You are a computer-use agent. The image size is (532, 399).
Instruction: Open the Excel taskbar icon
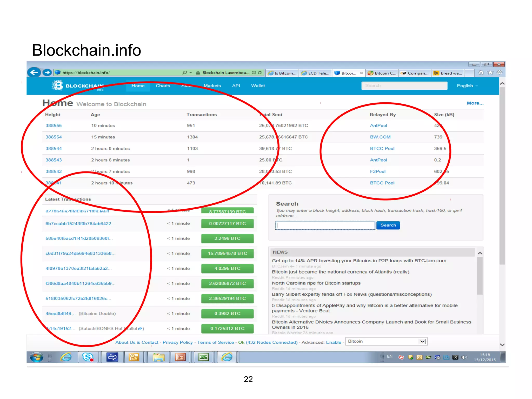tap(203, 357)
